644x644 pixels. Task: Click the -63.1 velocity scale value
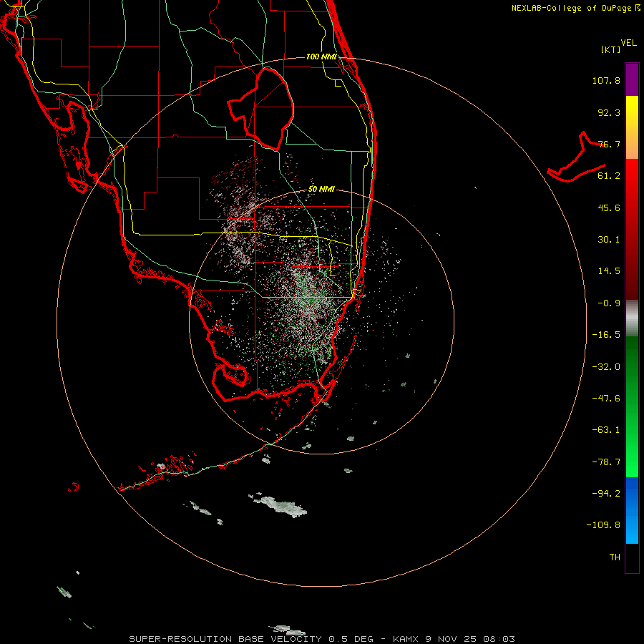point(606,430)
